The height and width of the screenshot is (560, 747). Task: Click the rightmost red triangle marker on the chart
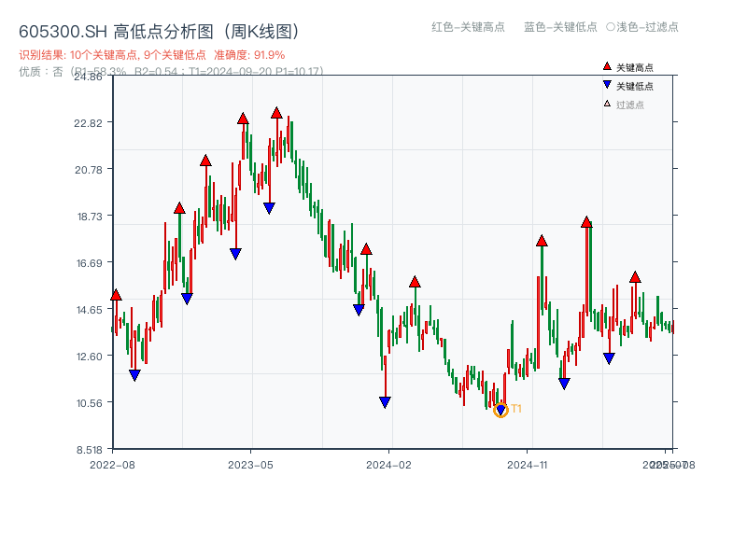pyautogui.click(x=635, y=277)
